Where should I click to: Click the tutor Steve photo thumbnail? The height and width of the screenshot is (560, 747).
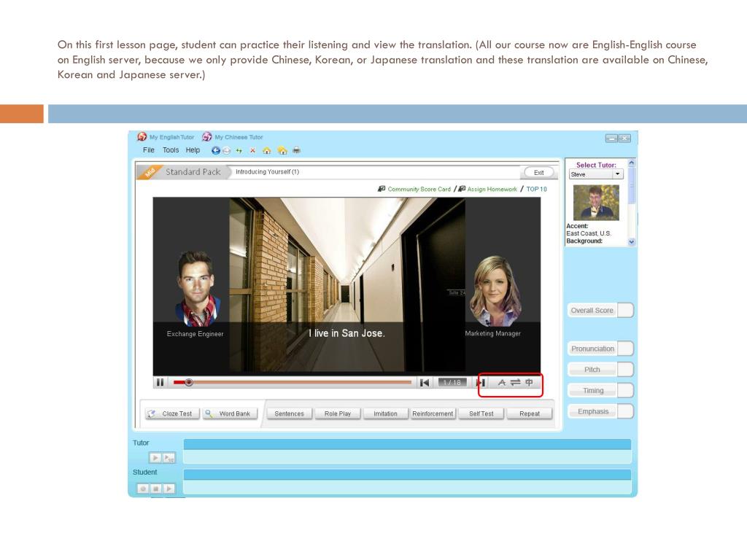tap(596, 203)
